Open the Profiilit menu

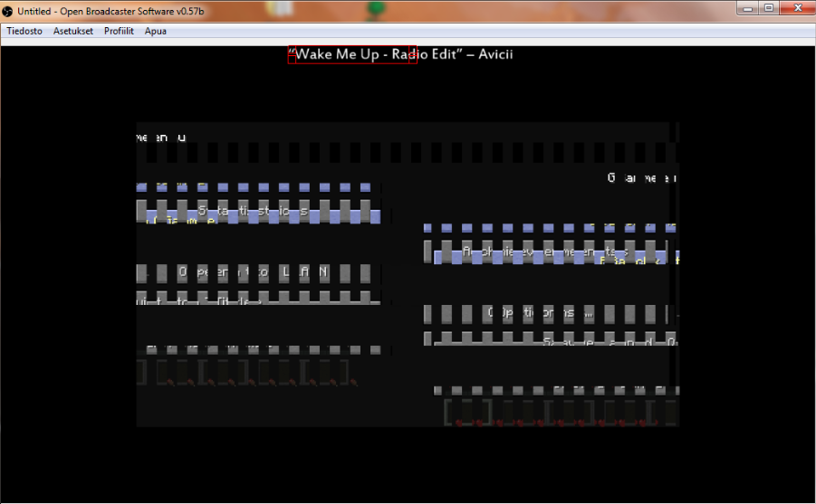[x=119, y=31]
